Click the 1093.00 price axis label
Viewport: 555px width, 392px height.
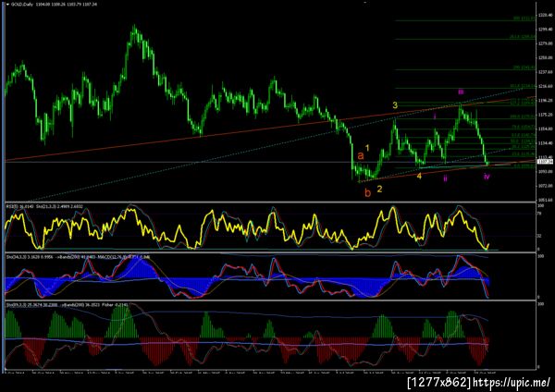(545, 171)
